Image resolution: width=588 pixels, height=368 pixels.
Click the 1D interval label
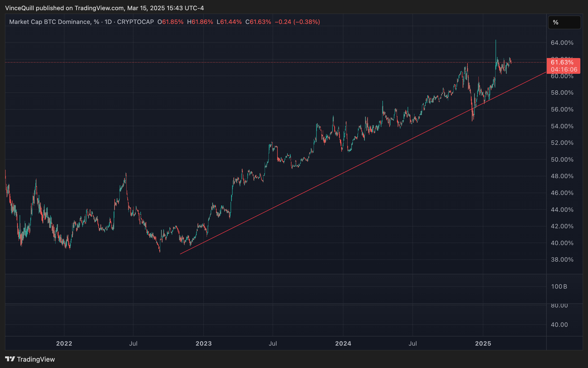108,22
